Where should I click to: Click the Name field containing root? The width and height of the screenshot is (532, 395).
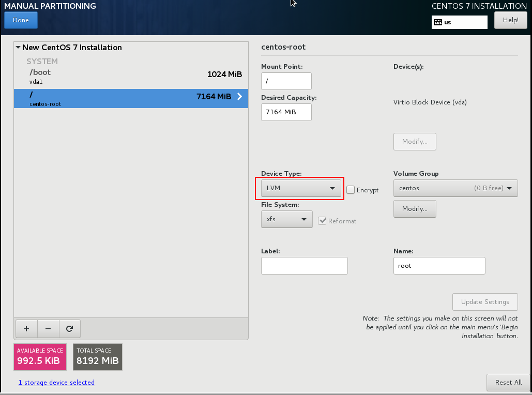(x=439, y=266)
